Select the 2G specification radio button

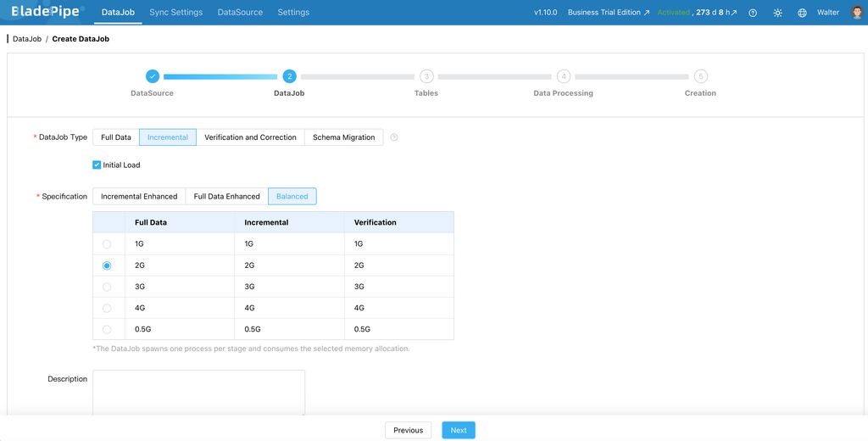(107, 266)
